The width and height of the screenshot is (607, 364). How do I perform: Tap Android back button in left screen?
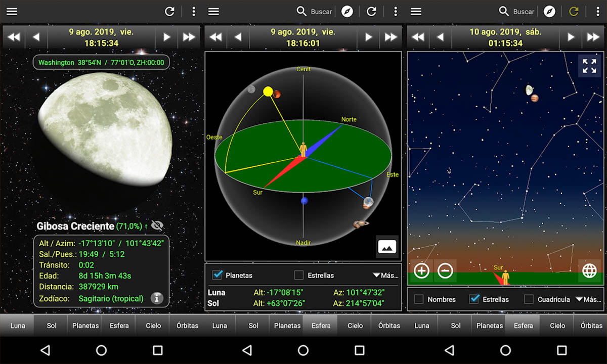pos(45,350)
